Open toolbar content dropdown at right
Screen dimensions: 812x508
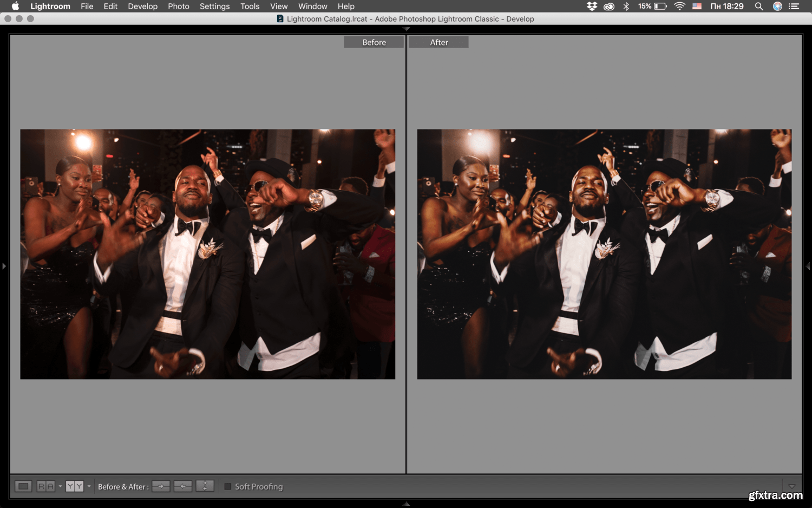tap(792, 486)
